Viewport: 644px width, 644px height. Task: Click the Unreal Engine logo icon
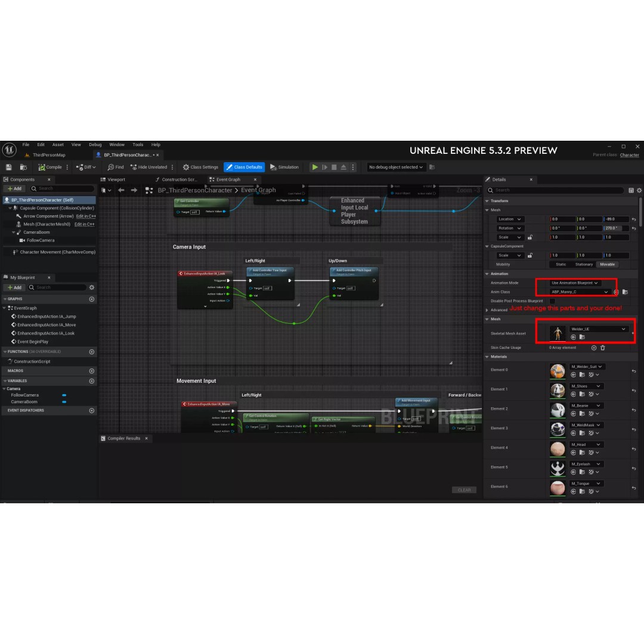(x=9, y=150)
